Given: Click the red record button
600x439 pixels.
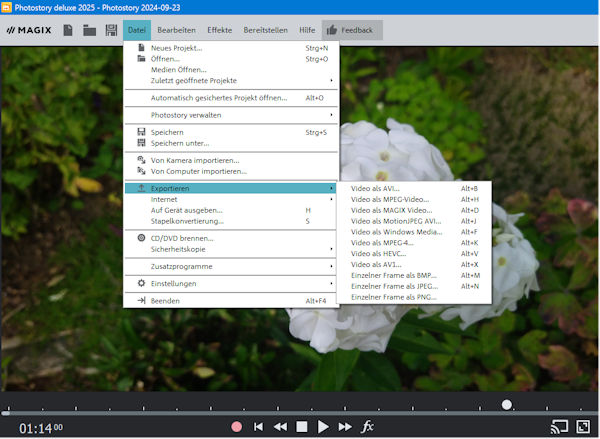Looking at the screenshot, I should pyautogui.click(x=236, y=427).
